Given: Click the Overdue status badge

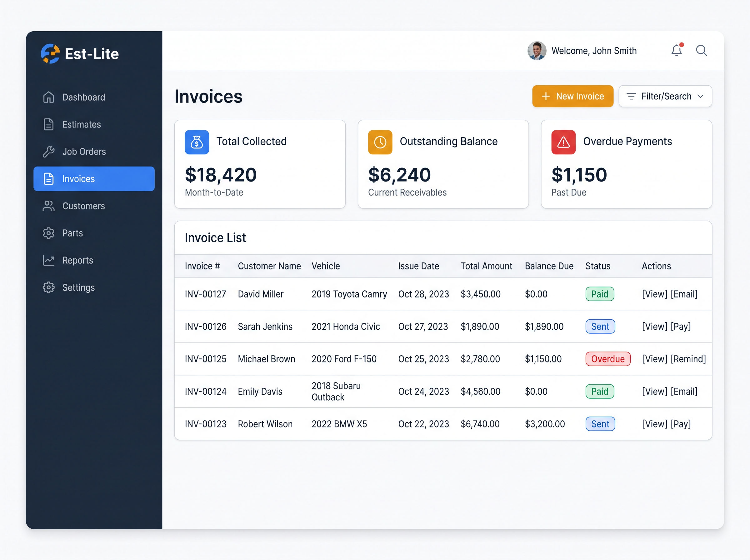Looking at the screenshot, I should click(608, 359).
